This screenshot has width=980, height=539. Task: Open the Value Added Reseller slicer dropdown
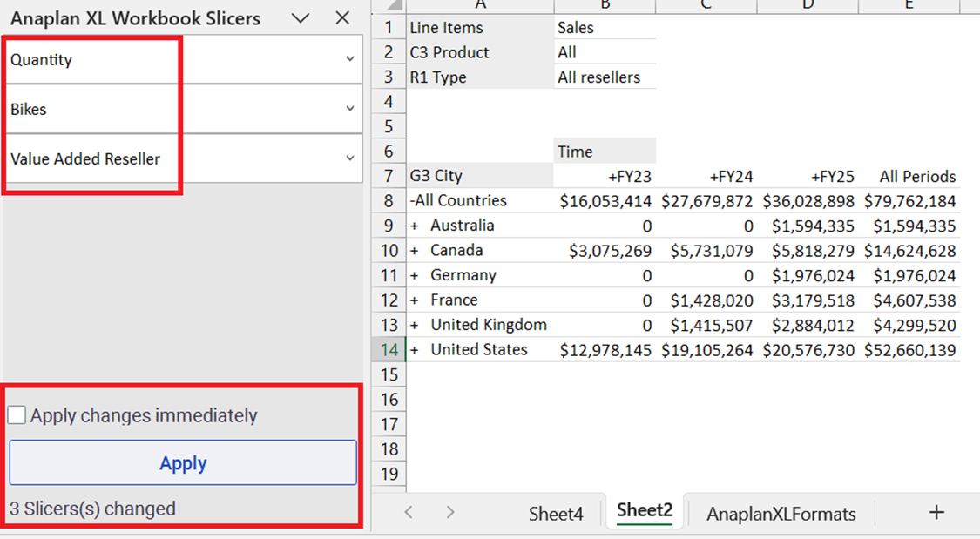349,159
